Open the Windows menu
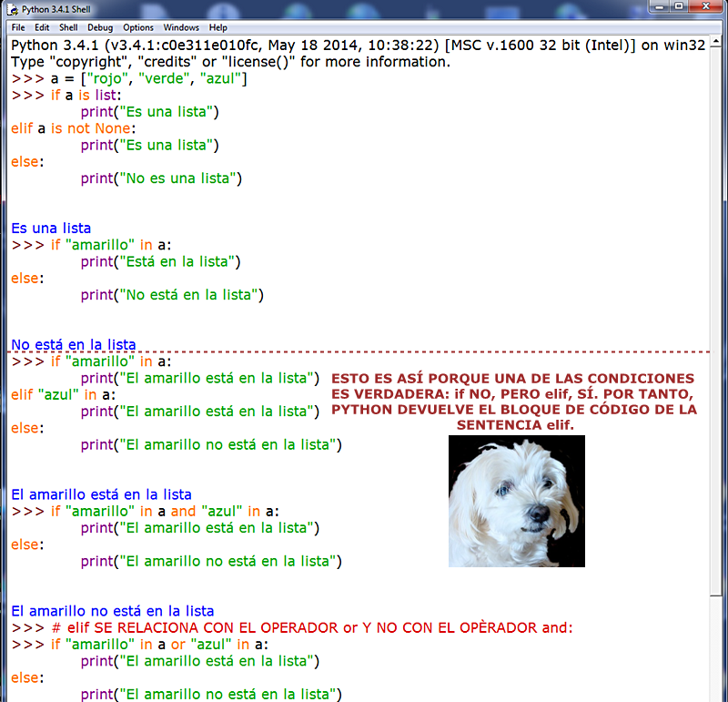The image size is (728, 702). tap(181, 27)
